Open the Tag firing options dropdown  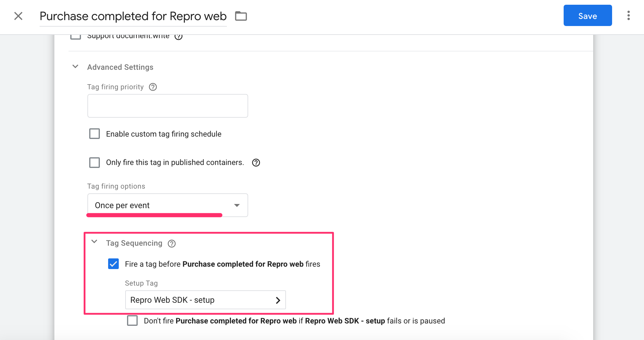click(x=167, y=205)
